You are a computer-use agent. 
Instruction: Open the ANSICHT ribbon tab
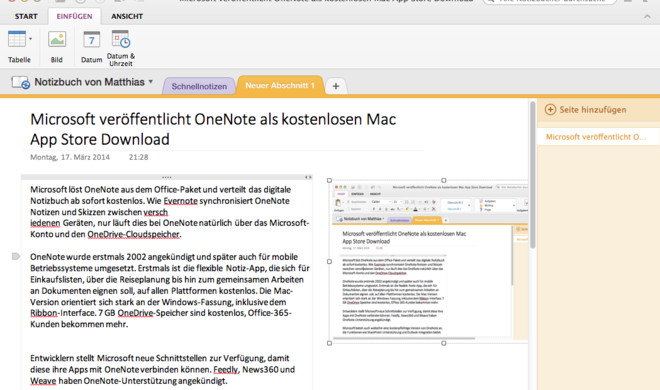127,16
